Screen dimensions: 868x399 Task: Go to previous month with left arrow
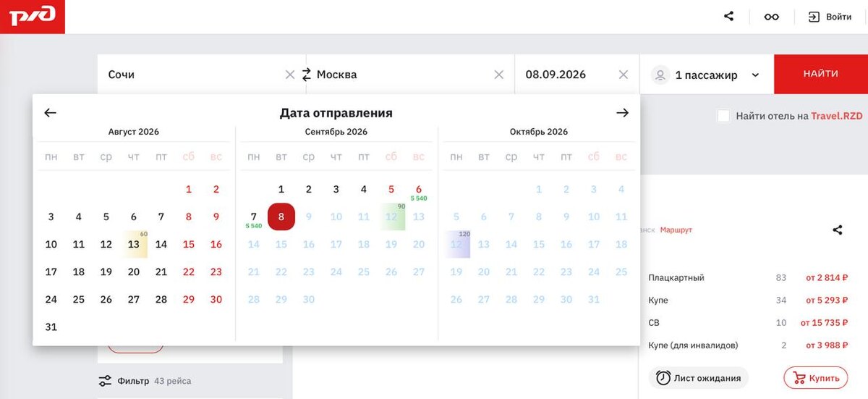(x=50, y=113)
